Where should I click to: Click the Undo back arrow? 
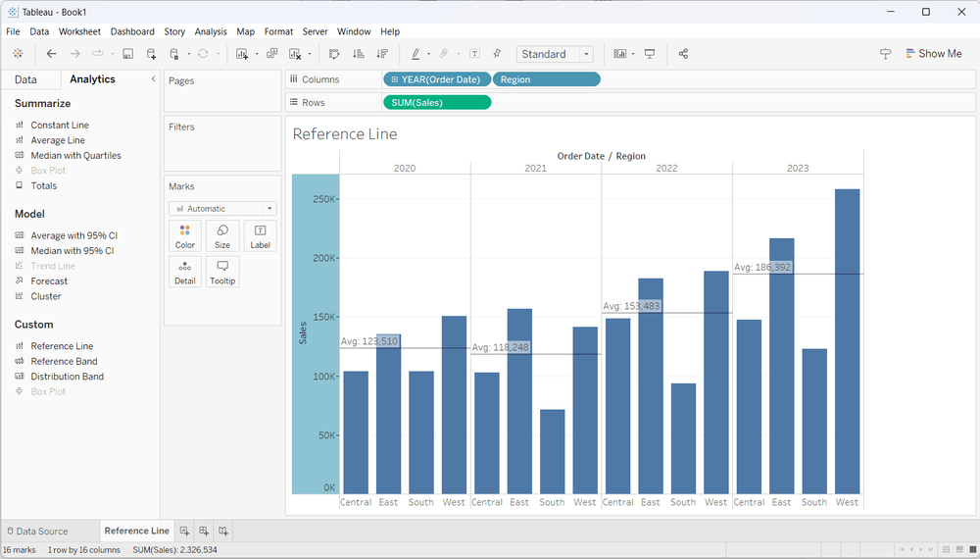pyautogui.click(x=52, y=54)
